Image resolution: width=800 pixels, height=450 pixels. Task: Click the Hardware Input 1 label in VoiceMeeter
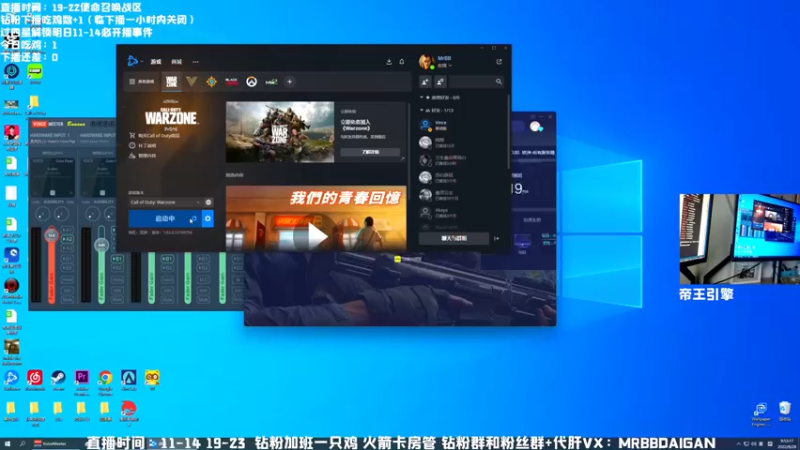[49, 135]
